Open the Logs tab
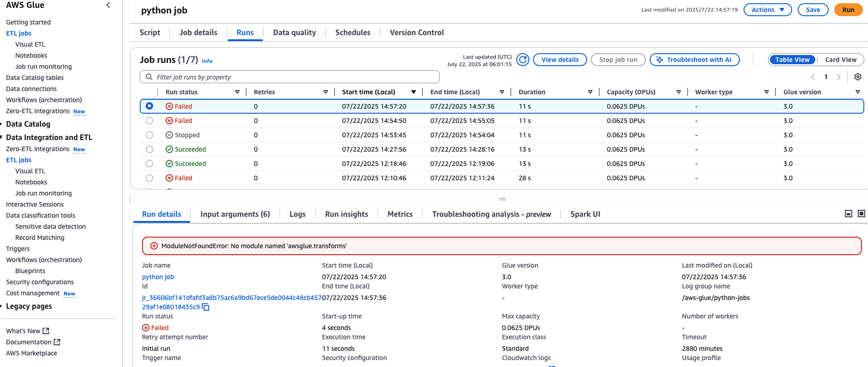Viewport: 868px width, 367px height. (x=297, y=214)
